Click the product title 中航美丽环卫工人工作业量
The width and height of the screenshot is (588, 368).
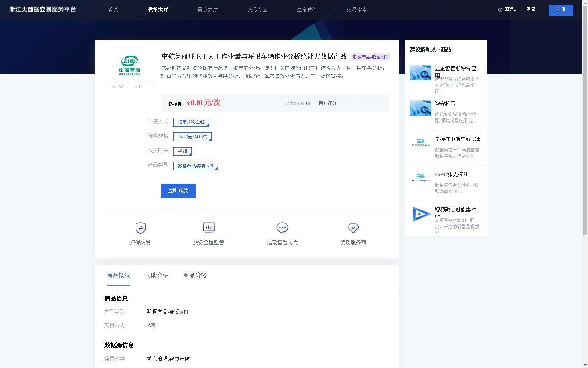(x=254, y=57)
